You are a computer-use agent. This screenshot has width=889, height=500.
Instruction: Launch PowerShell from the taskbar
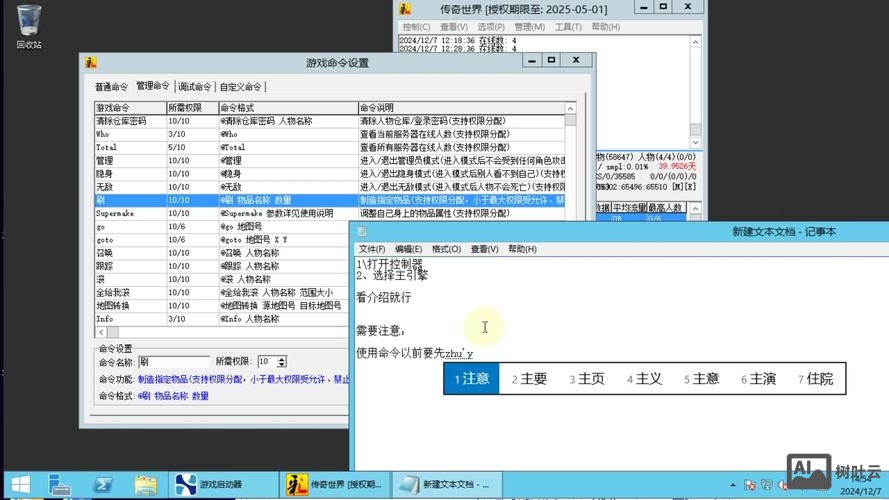tap(103, 485)
